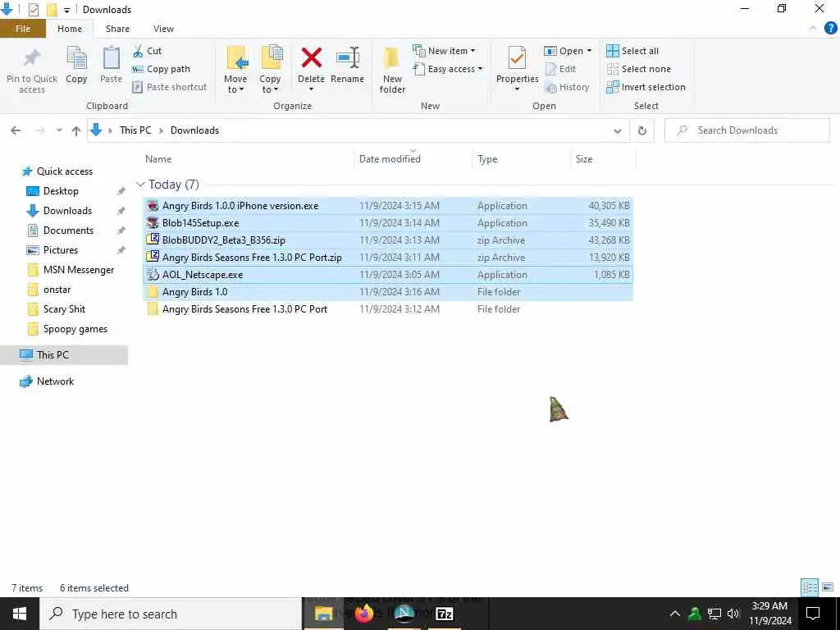Open Network in the navigation pane
The image size is (840, 630).
(x=55, y=381)
